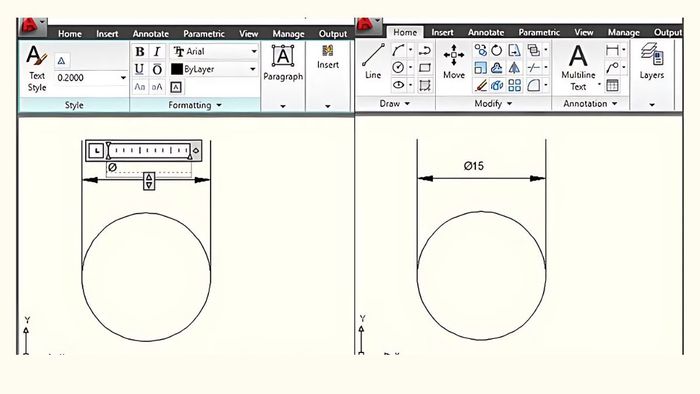The image size is (700, 394).
Task: Switch to Insert tab in left window
Action: [107, 33]
